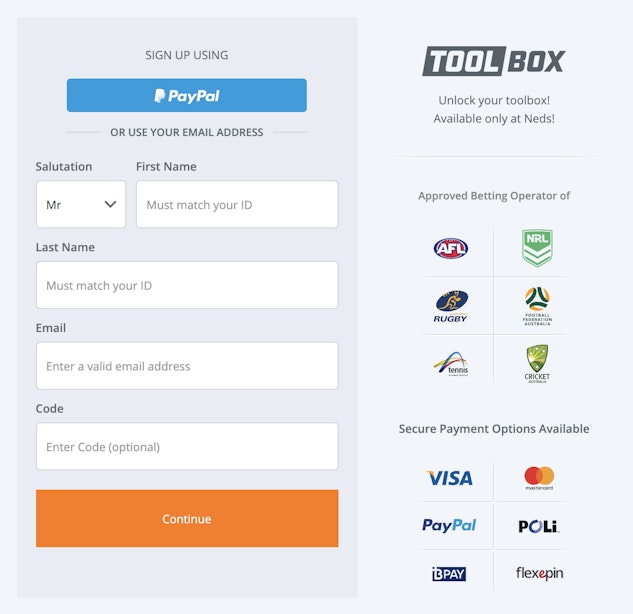This screenshot has height=614, width=633.
Task: Select the Email address input box
Action: [x=187, y=366]
